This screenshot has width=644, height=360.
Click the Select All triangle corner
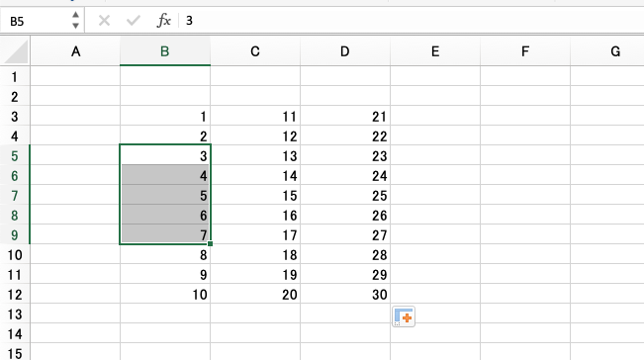pyautogui.click(x=15, y=51)
